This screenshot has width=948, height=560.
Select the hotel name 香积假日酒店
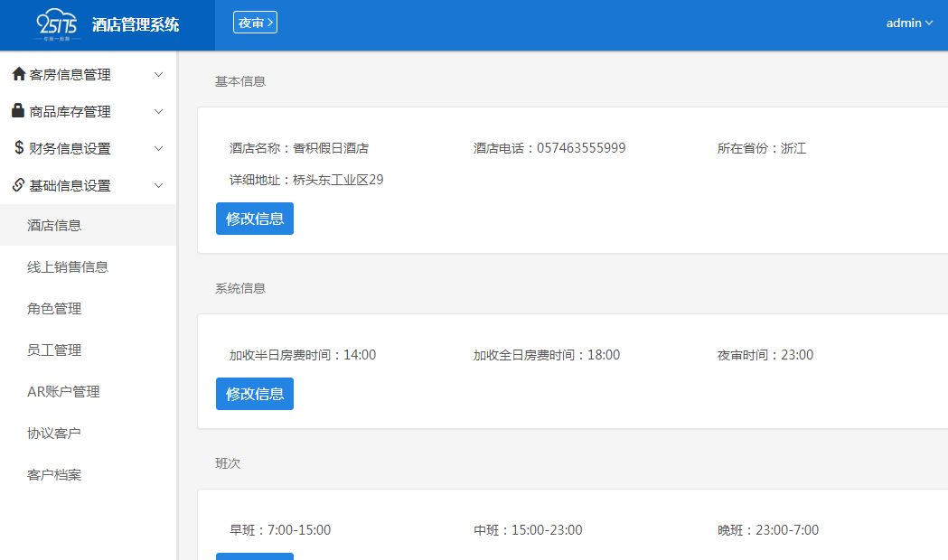[x=331, y=148]
